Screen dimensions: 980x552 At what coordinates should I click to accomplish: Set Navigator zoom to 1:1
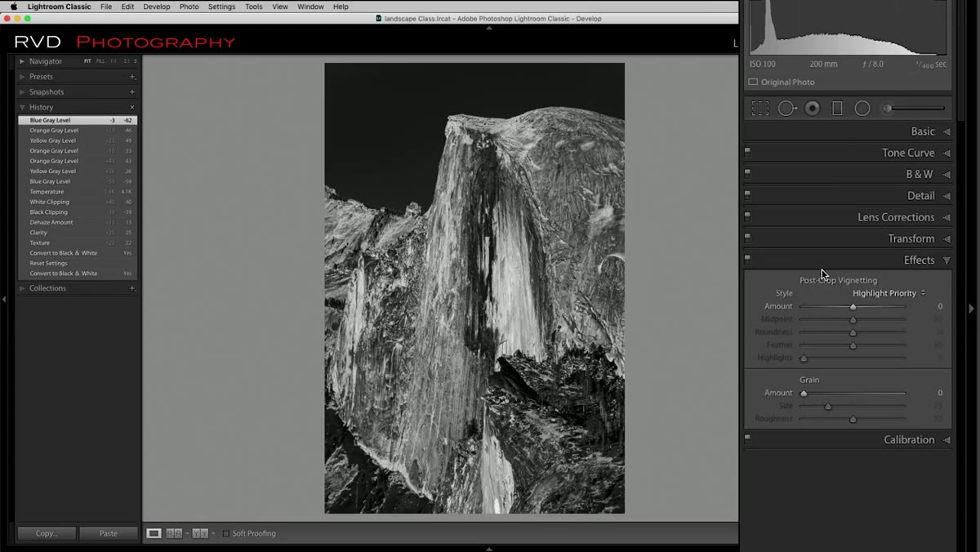pos(114,61)
